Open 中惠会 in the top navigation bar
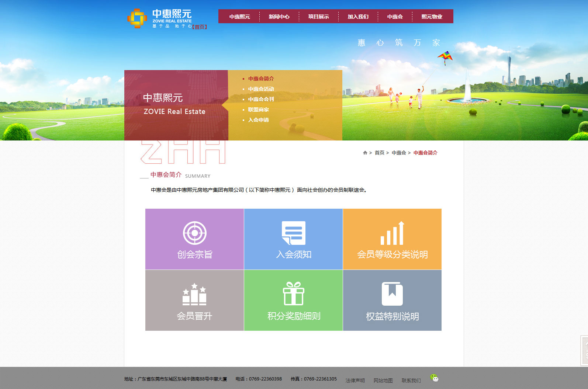 pos(395,17)
